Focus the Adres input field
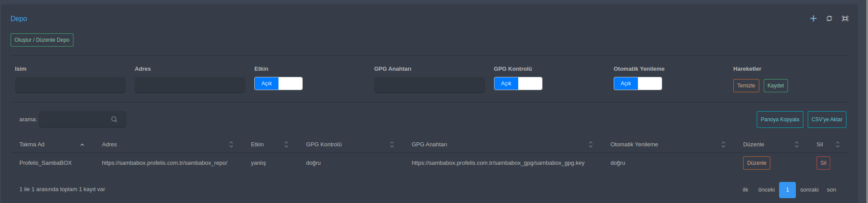This screenshot has width=868, height=203. [190, 85]
